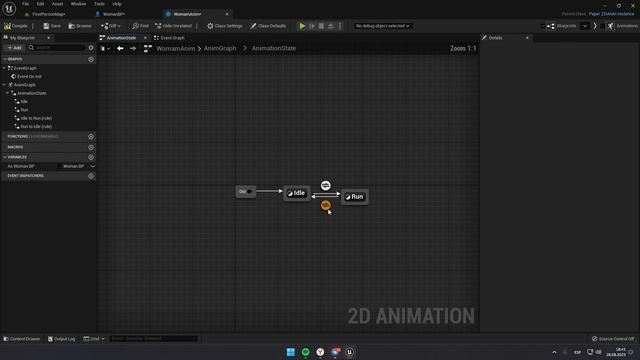Collapse the EventGraph tree item
Viewport: 640px width, 360px height.
[x=4, y=68]
